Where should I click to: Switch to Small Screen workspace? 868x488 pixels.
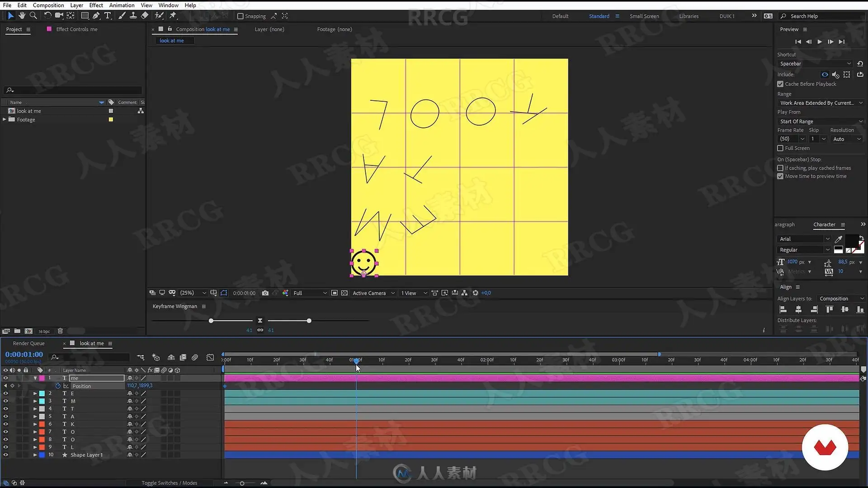644,16
